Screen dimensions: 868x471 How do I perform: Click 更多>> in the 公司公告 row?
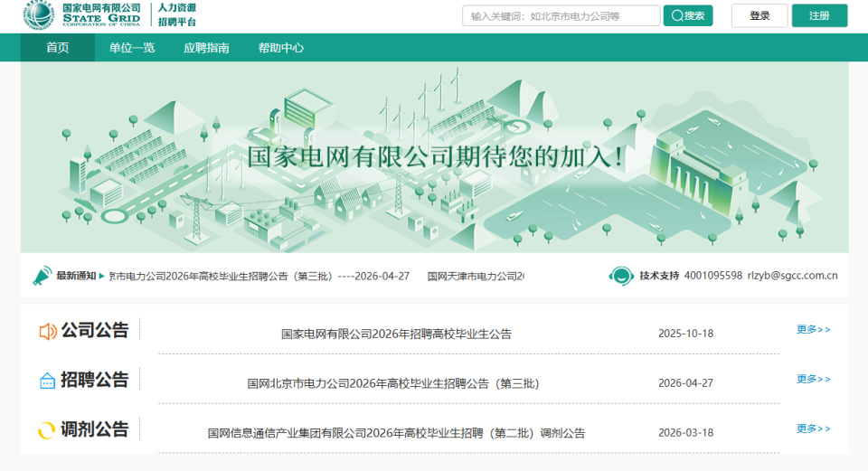point(813,329)
